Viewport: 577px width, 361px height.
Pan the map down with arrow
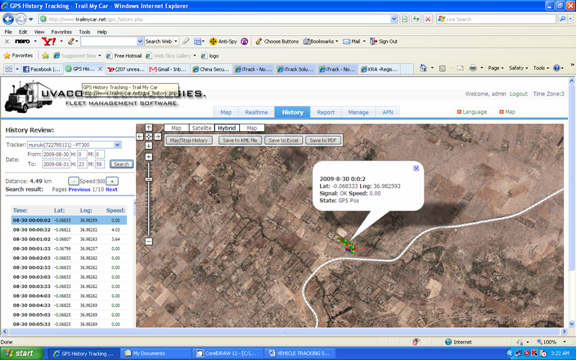coord(149,145)
